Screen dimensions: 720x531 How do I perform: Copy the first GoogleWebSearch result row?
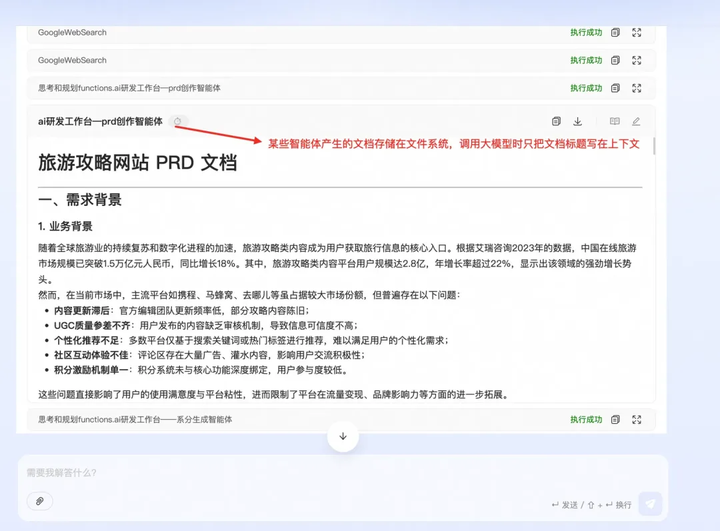[615, 33]
